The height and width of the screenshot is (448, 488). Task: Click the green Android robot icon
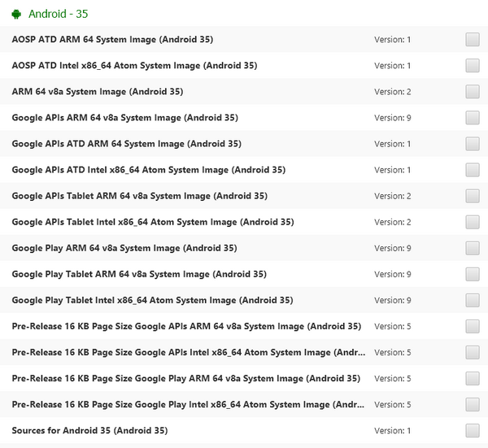16,15
